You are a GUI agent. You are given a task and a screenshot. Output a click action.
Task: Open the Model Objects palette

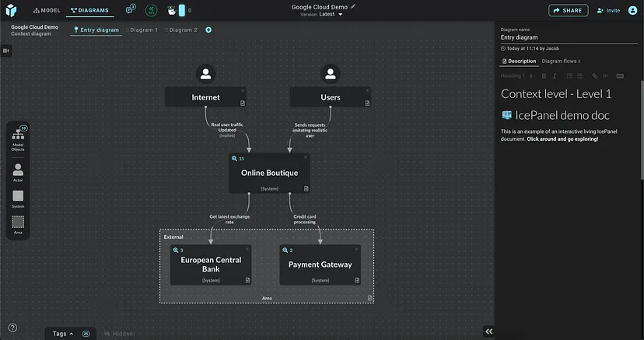coord(18,139)
